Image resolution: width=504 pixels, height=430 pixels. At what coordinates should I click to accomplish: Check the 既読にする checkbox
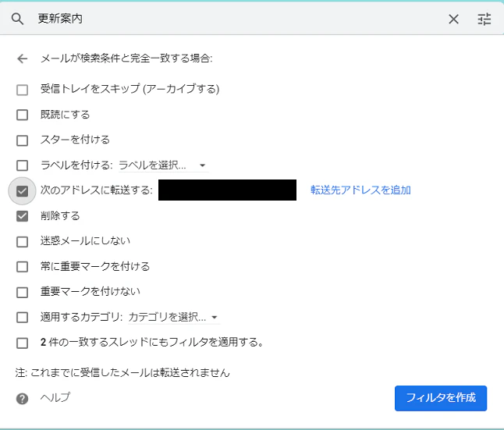pos(22,115)
